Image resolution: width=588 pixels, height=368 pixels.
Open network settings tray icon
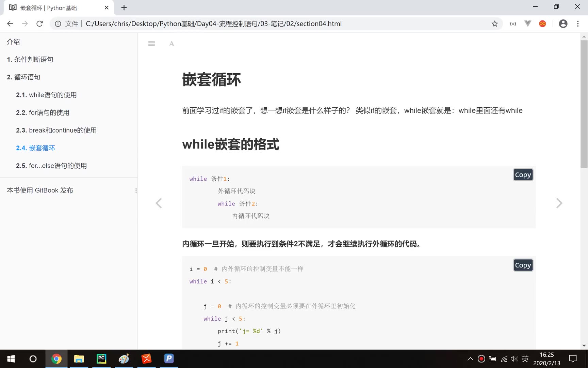[x=504, y=359]
